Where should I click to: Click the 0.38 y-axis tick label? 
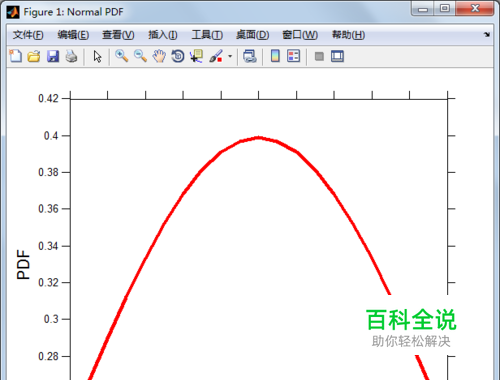point(48,172)
